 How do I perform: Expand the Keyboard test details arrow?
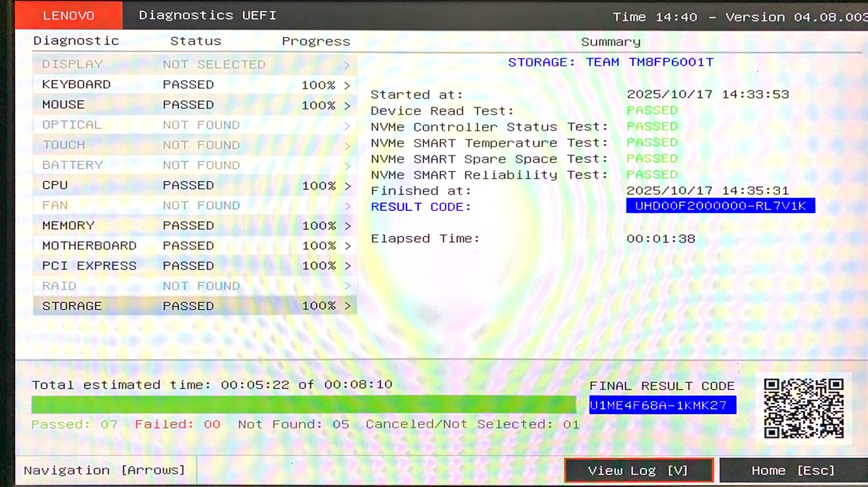[347, 85]
